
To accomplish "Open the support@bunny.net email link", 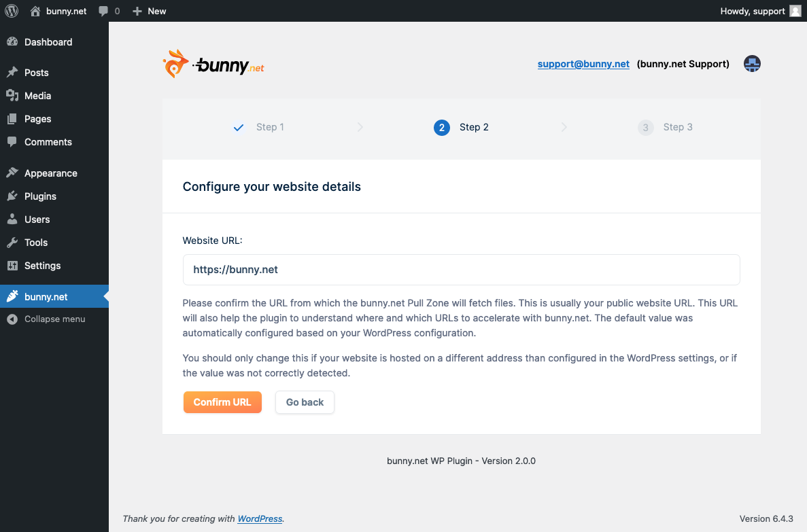I will [x=583, y=63].
